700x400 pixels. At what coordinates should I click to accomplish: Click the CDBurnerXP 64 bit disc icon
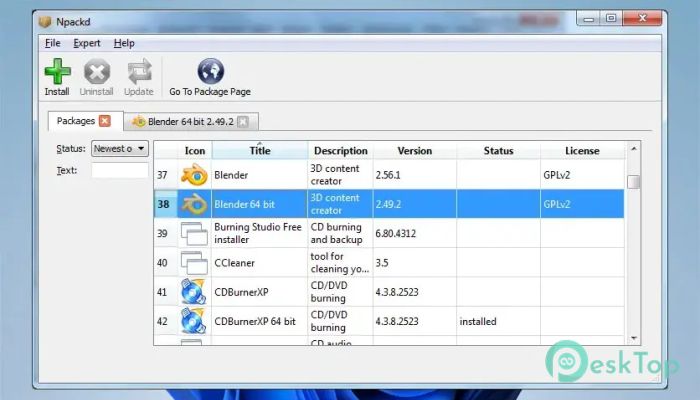tap(193, 321)
